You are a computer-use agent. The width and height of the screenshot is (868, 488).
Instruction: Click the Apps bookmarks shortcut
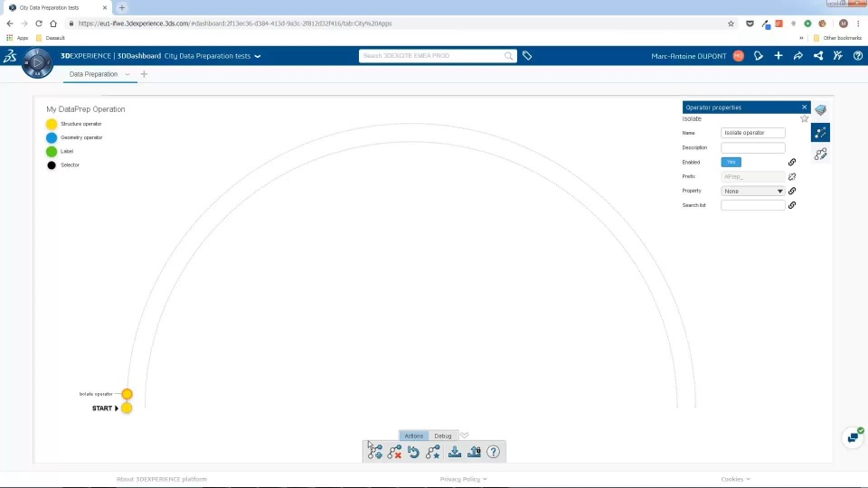(17, 38)
